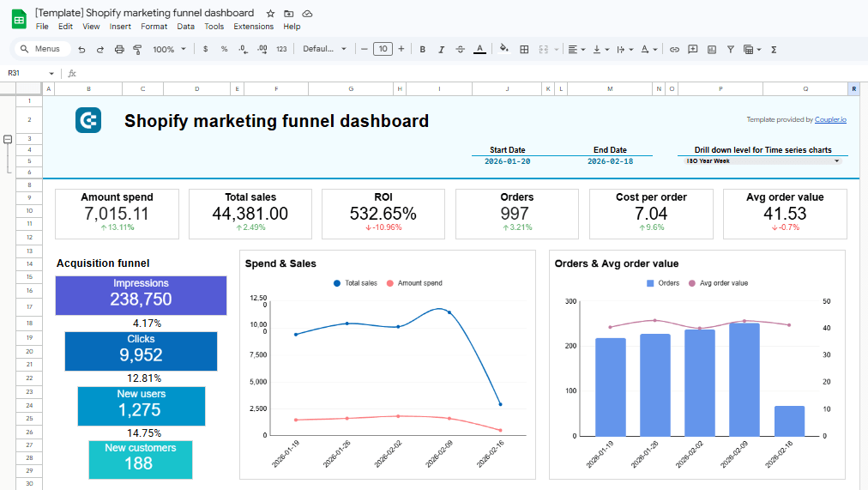Open the Insert menu
The image size is (868, 490).
click(x=120, y=26)
